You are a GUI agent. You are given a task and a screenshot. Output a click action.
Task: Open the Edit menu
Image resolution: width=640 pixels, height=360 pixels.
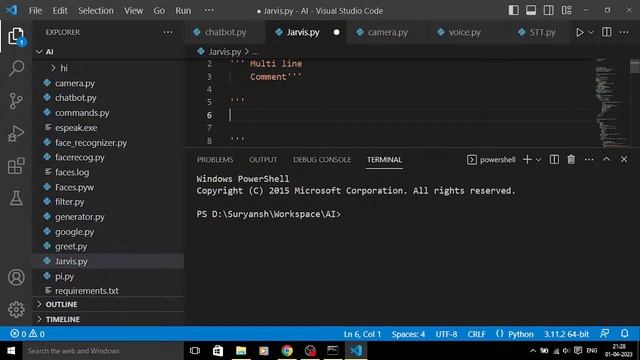60,11
